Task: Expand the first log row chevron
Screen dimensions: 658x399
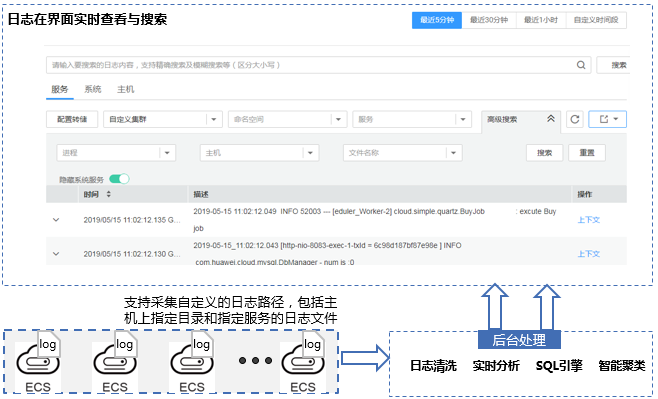Action: (x=56, y=220)
